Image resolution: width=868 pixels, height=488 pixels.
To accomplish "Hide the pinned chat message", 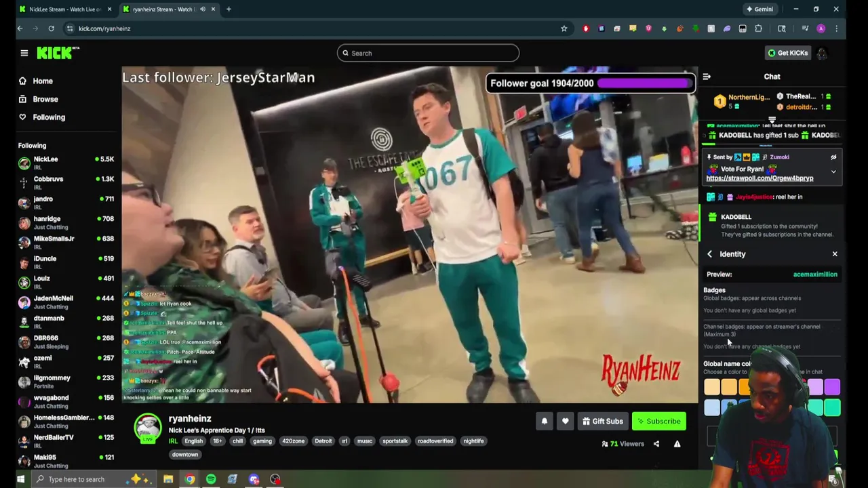I will click(833, 157).
